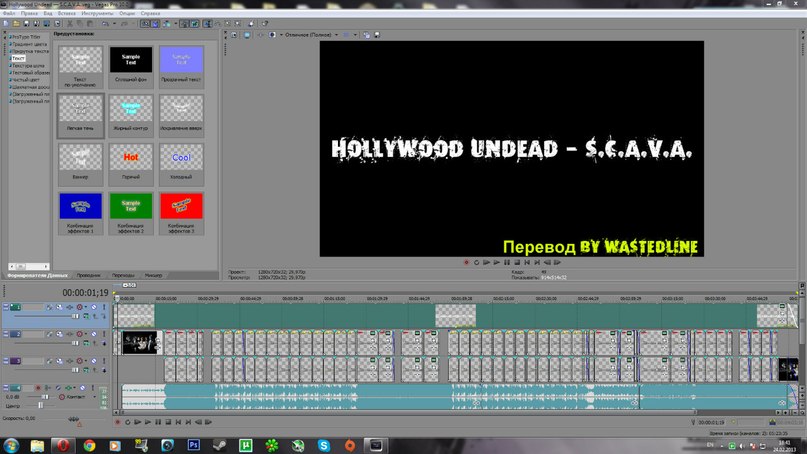Click the timeline transport Record button
Viewport: 807px width, 454px height.
click(117, 422)
